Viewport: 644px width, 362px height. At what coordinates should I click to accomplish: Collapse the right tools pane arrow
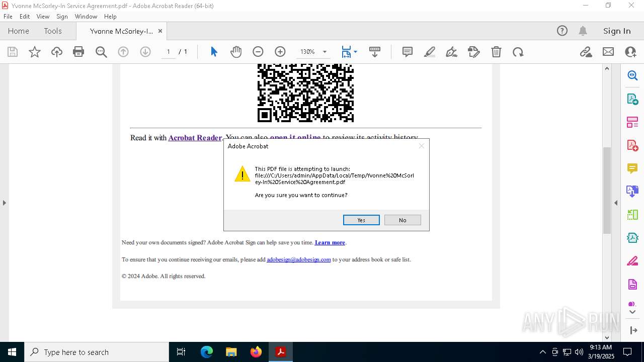pos(616,203)
